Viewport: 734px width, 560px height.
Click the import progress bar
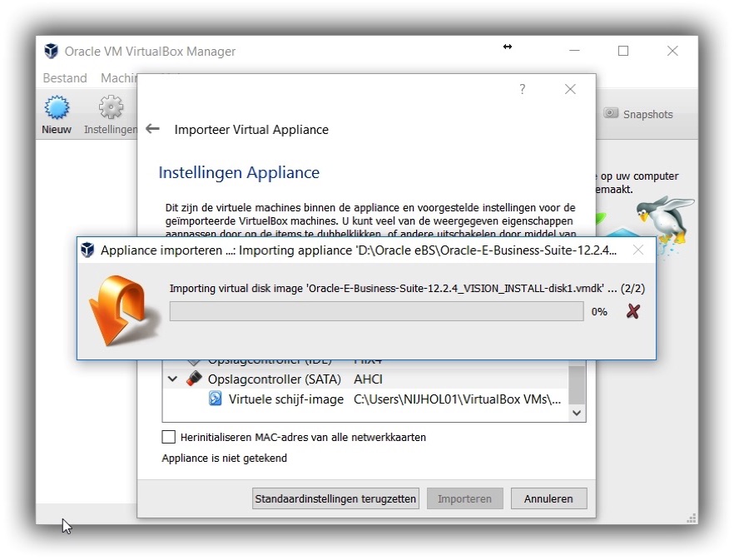[376, 311]
